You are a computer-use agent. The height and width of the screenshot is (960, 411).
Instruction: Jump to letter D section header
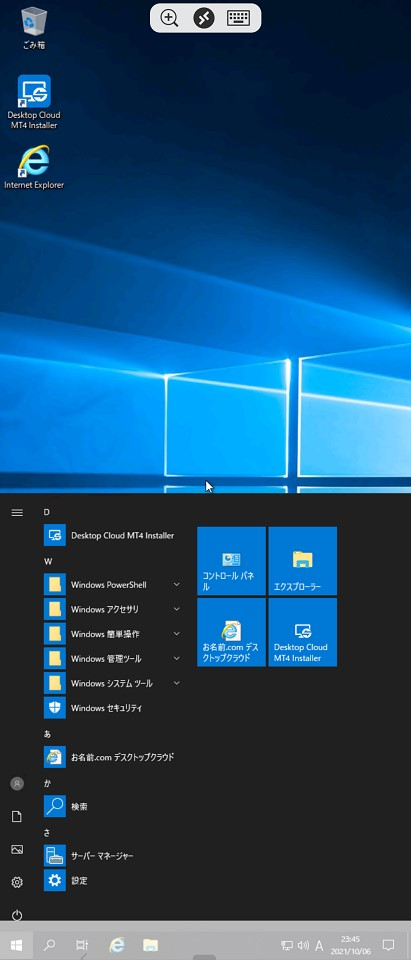(47, 512)
